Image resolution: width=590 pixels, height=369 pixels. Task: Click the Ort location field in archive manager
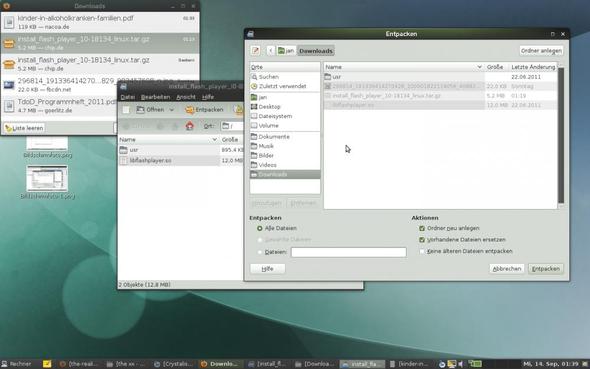(231, 126)
